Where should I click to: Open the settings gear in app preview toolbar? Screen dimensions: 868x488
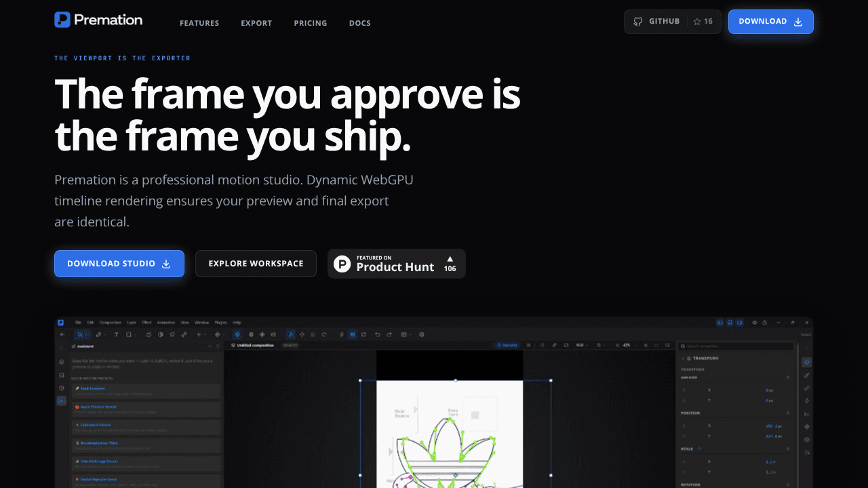422,334
